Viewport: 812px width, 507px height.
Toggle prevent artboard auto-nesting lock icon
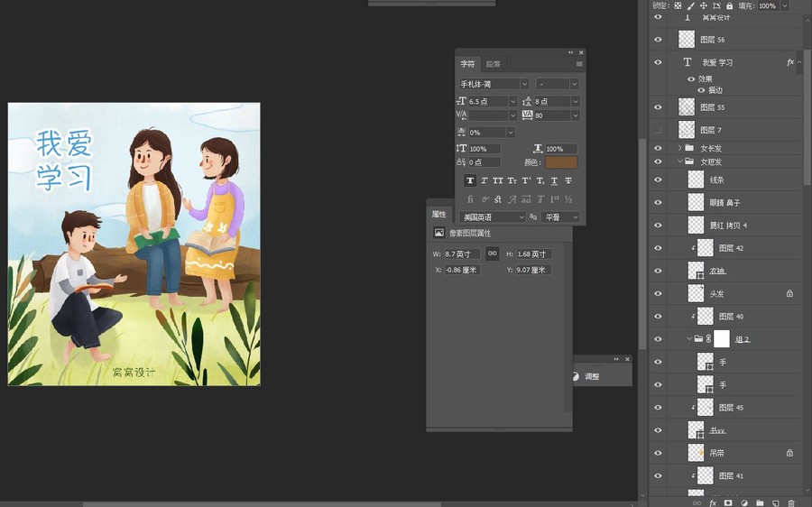pyautogui.click(x=716, y=5)
